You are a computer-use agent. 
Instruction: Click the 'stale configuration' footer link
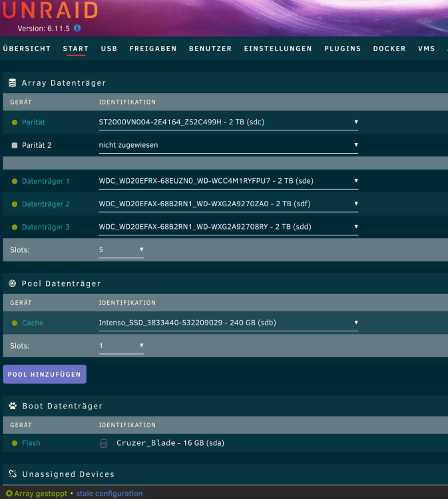click(109, 494)
